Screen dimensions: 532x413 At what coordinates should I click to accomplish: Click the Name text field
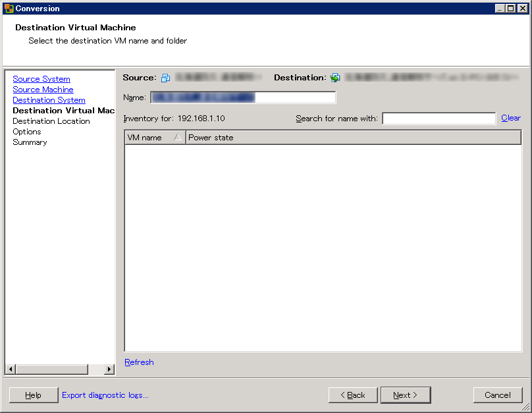click(242, 97)
